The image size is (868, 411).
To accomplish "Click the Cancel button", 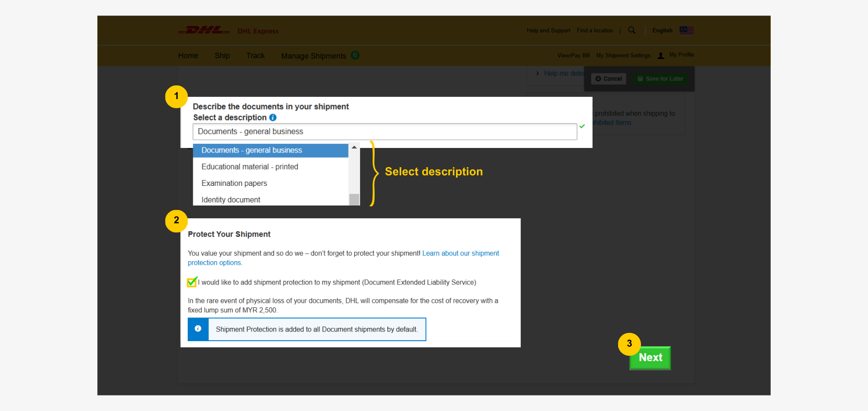I will pos(609,79).
